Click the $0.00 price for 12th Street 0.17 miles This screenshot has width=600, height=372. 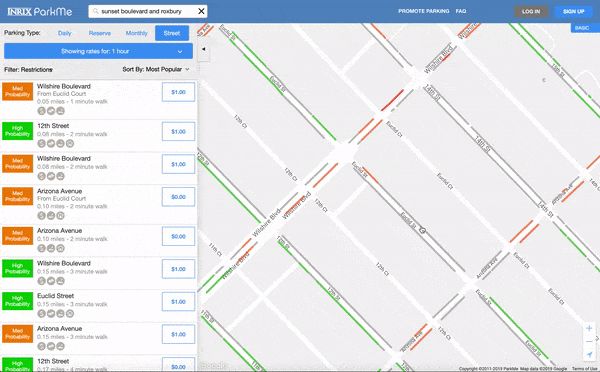(178, 365)
